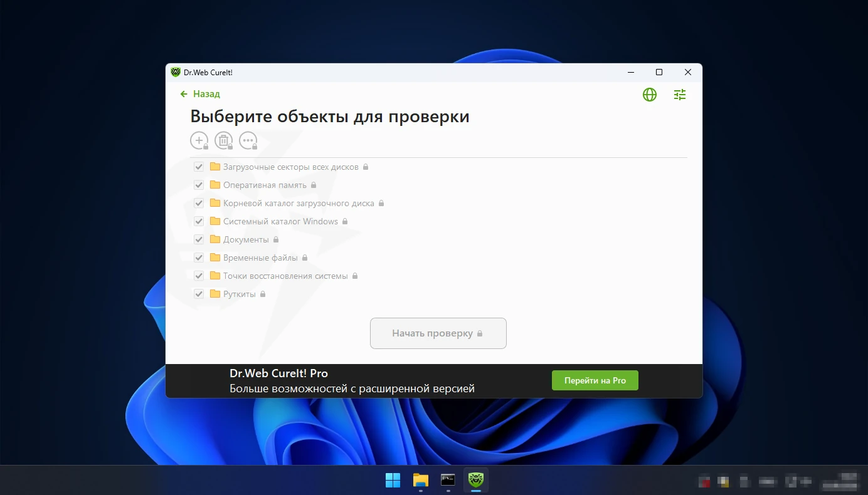Click Больше возможностей с расширенной версией text
Screen dimensions: 868x495
coord(352,389)
